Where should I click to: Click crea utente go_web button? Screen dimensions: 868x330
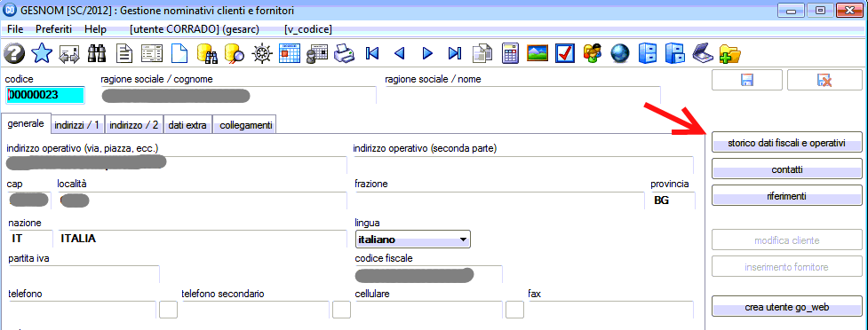[786, 307]
